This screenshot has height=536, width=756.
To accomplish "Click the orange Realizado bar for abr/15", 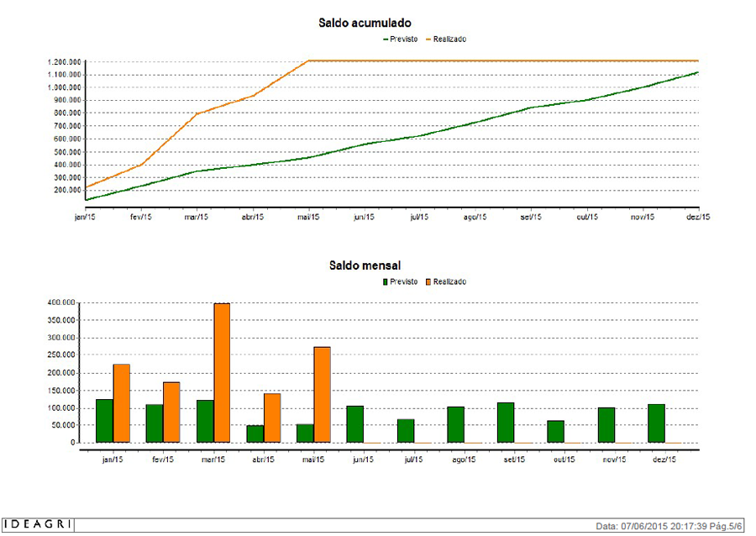I will coord(272,418).
